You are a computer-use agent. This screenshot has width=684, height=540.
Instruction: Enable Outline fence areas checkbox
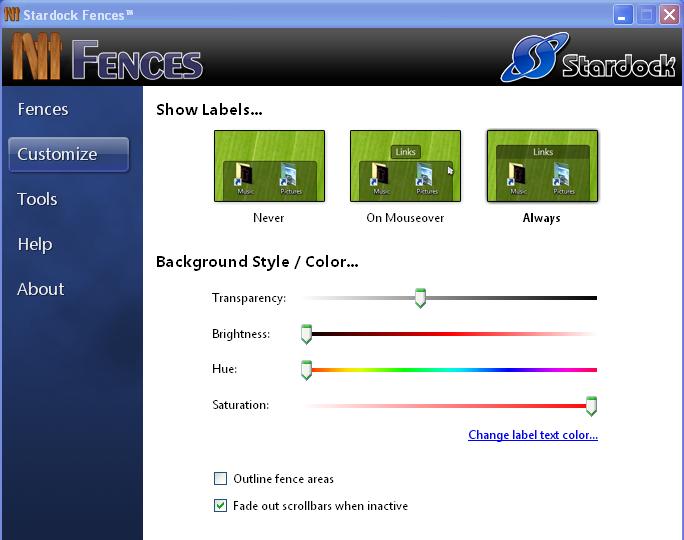coord(220,478)
